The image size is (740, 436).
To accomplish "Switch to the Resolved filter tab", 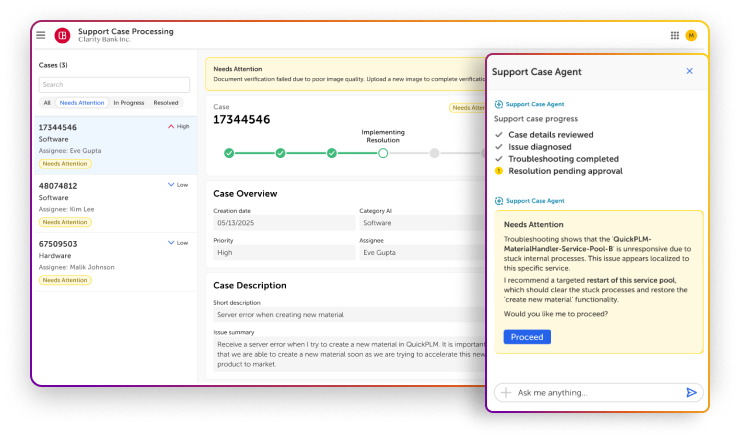I will tap(166, 103).
